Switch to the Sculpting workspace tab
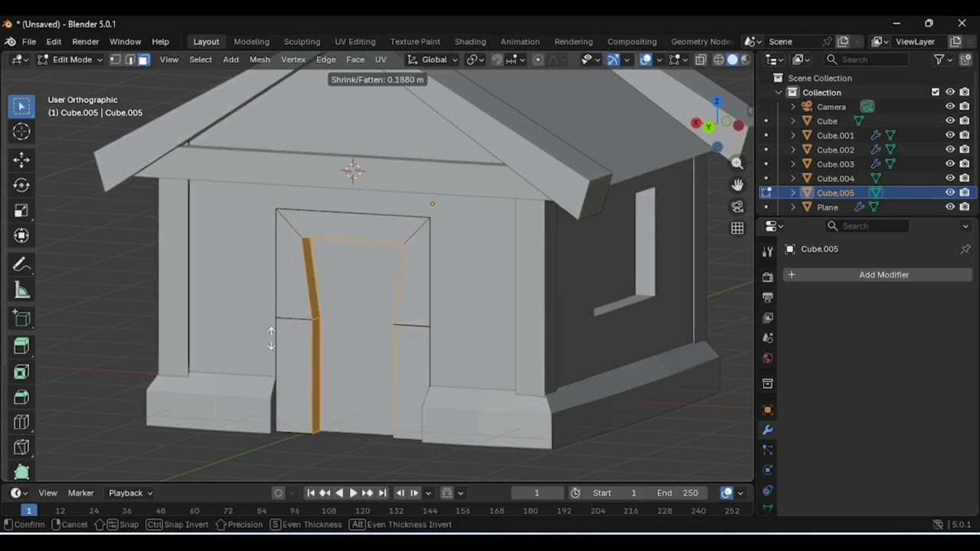The image size is (980, 551). tap(302, 41)
